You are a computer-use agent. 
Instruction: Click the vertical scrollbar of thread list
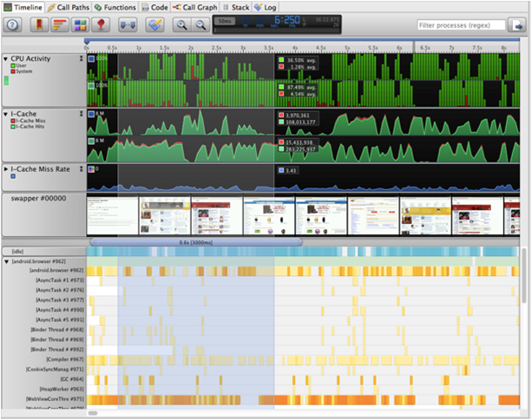pyautogui.click(x=524, y=275)
